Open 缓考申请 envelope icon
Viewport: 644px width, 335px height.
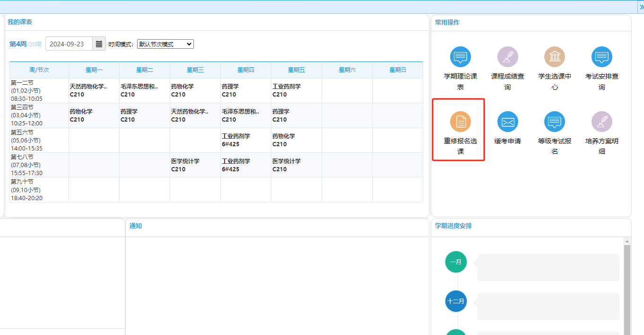click(507, 122)
